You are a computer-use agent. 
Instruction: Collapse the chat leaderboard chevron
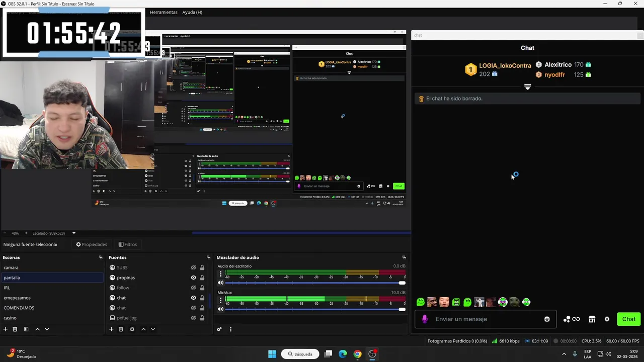click(x=527, y=87)
